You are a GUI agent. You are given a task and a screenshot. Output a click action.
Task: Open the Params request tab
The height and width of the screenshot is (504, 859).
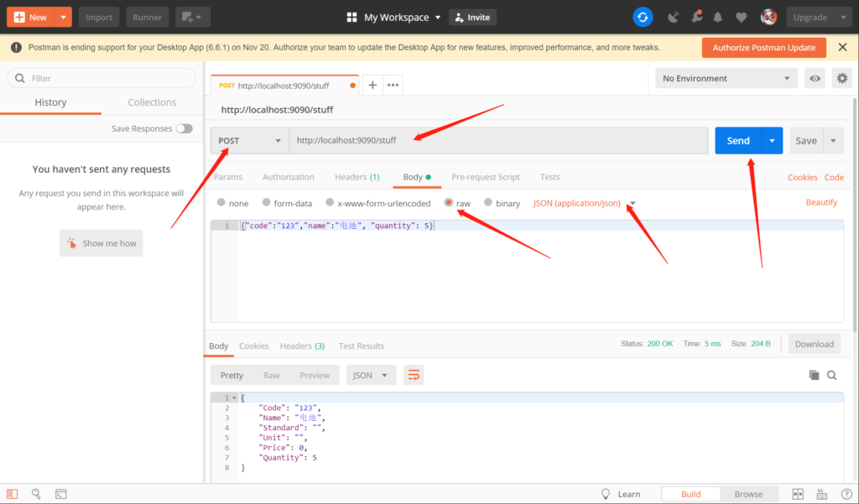pyautogui.click(x=228, y=177)
